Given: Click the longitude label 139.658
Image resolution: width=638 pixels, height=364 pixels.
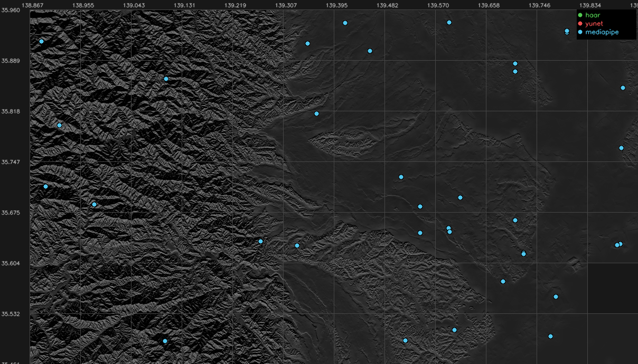Looking at the screenshot, I should coord(489,5).
